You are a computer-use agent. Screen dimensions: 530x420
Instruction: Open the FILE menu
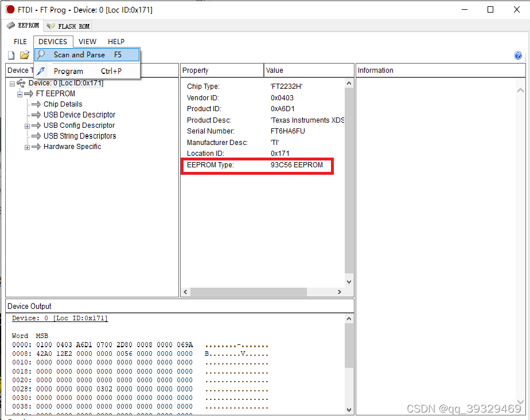click(20, 41)
